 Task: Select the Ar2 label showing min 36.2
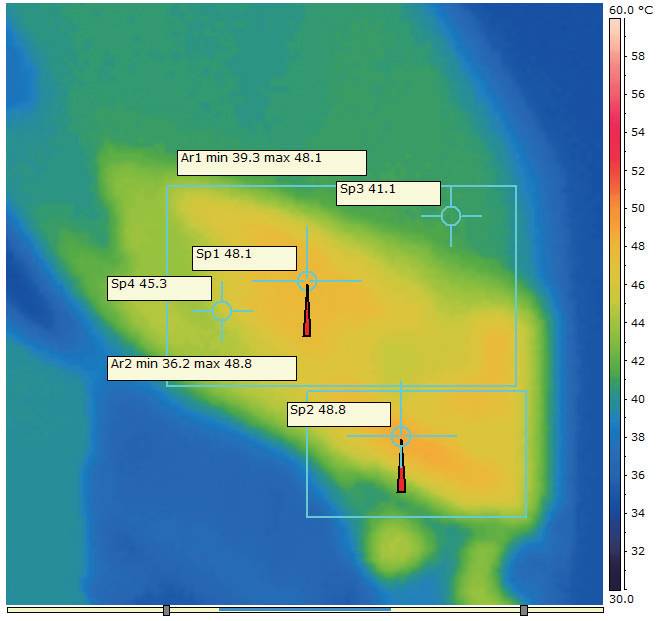point(202,368)
